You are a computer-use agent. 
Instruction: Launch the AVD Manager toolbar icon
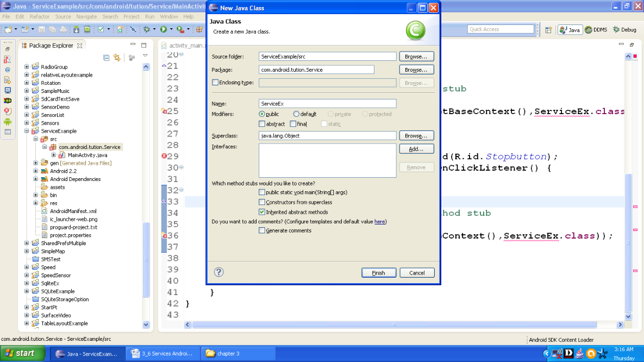point(87,29)
